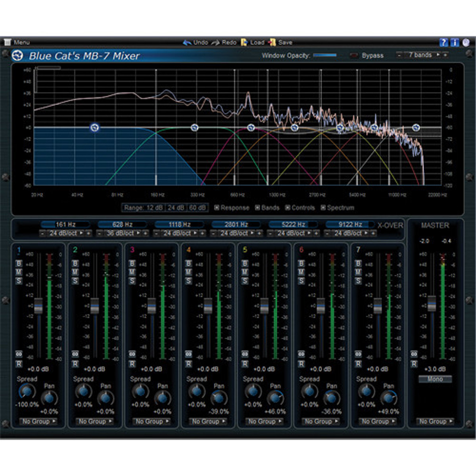Viewport: 476px width, 476px height.
Task: Click the band 7 control handle on graph
Action: coord(416,127)
